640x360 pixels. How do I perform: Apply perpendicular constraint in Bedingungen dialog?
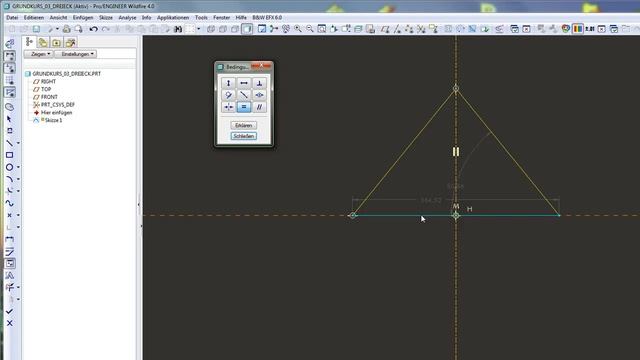click(259, 83)
